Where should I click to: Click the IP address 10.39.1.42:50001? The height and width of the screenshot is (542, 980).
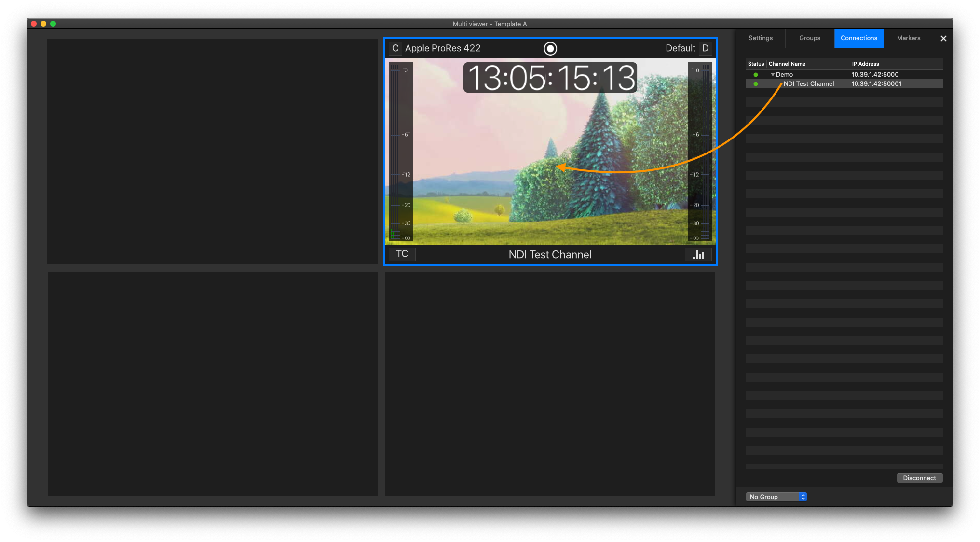click(x=876, y=84)
